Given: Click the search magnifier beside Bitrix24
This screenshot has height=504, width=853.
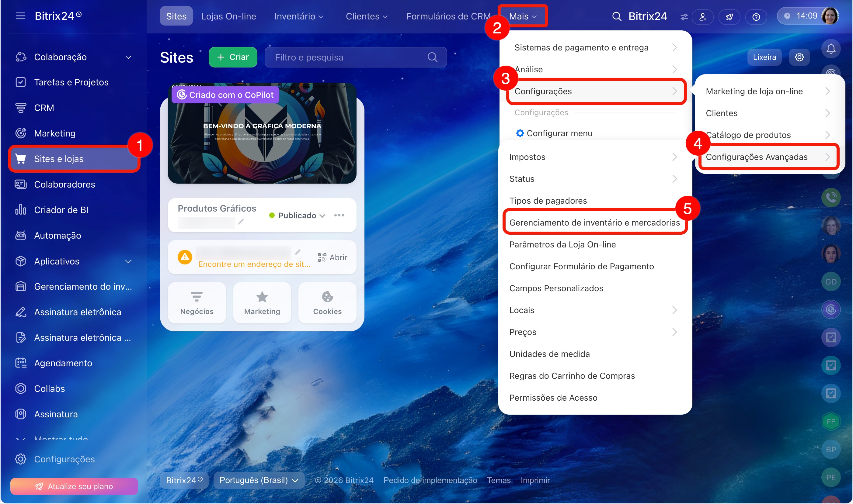Looking at the screenshot, I should point(616,16).
